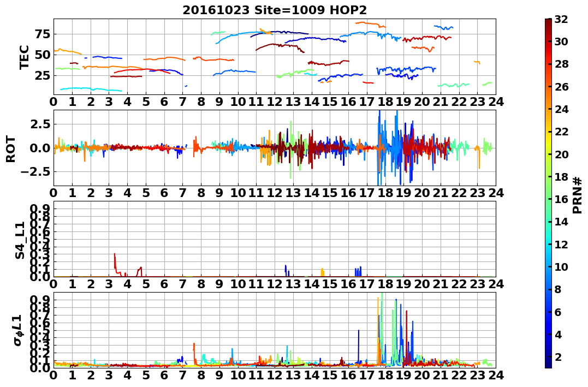Click hour 0 tick under the TEC panel
This screenshot has height=387, width=588.
[x=54, y=102]
